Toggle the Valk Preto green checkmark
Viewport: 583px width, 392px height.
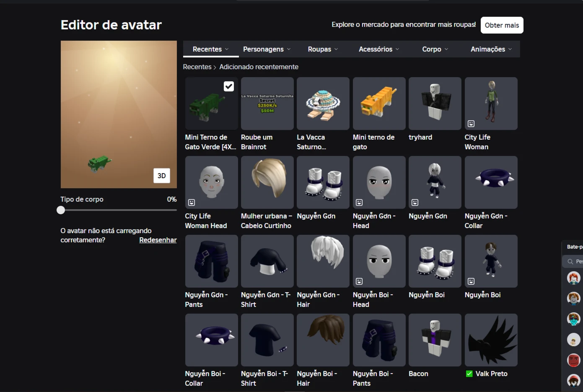(x=469, y=374)
